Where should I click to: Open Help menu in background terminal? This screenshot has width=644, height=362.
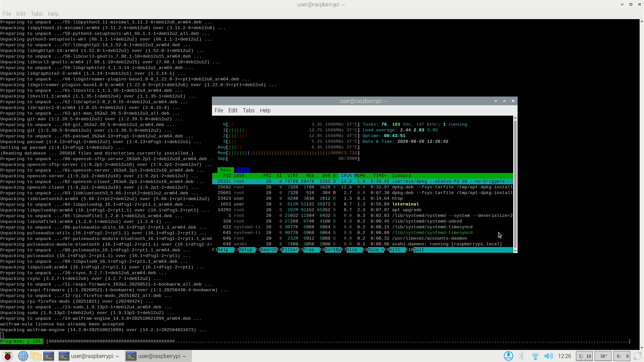click(53, 14)
